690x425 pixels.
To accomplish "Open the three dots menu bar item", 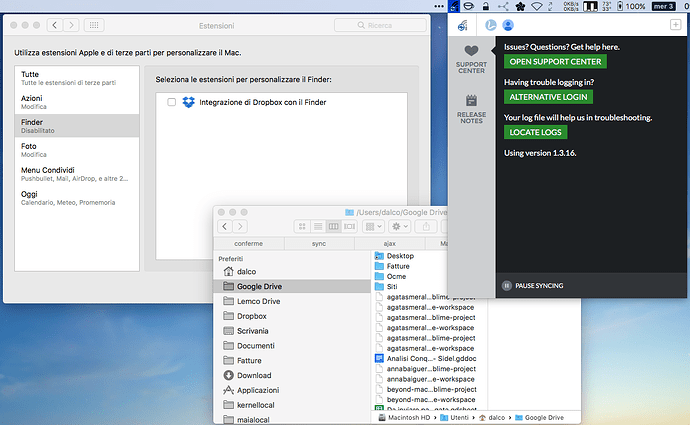I will [x=439, y=6].
